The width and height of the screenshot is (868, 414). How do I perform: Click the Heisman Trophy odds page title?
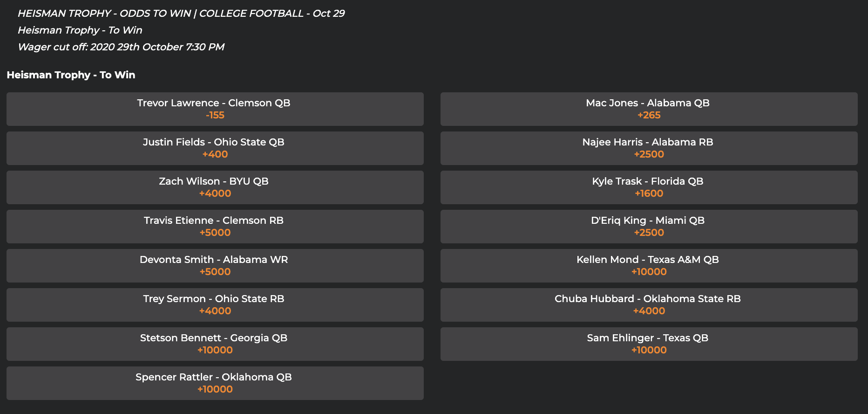pyautogui.click(x=181, y=14)
